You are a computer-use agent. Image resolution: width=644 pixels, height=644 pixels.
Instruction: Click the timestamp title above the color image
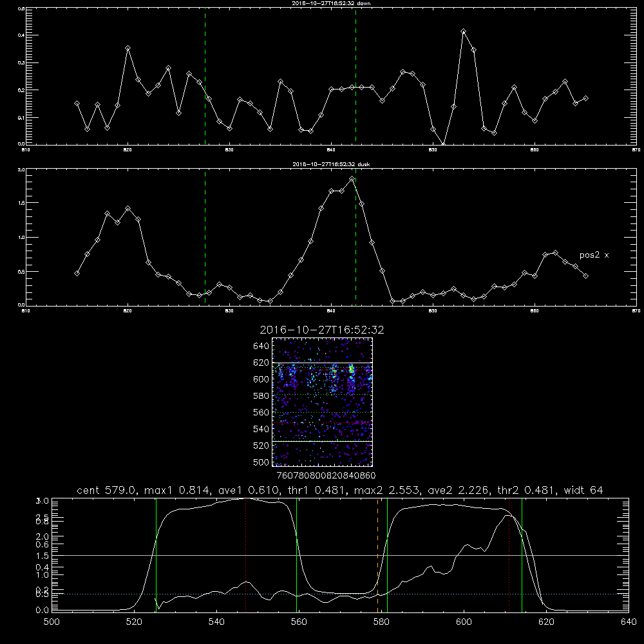pyautogui.click(x=322, y=330)
